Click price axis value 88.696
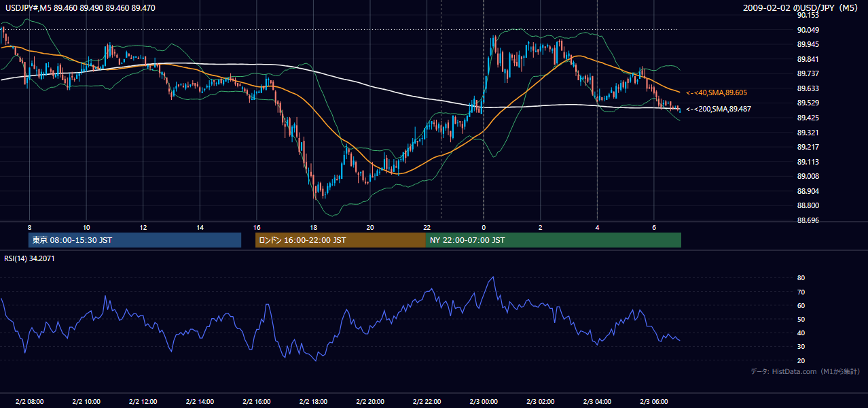The width and height of the screenshot is (868, 408). [x=809, y=220]
